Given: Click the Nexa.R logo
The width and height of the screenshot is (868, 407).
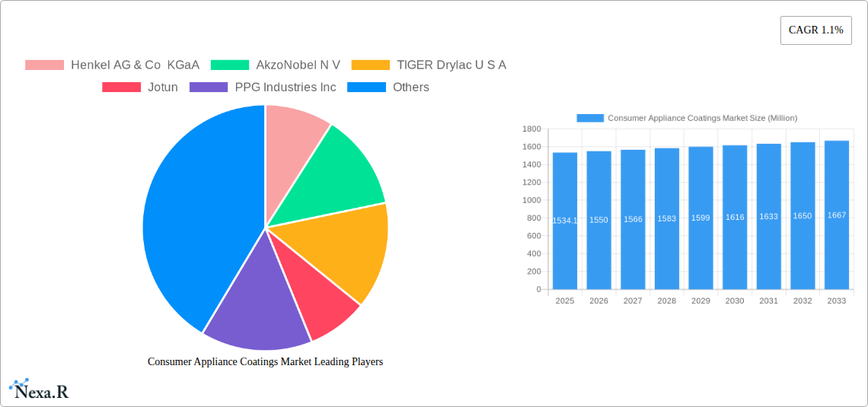Looking at the screenshot, I should 39,390.
